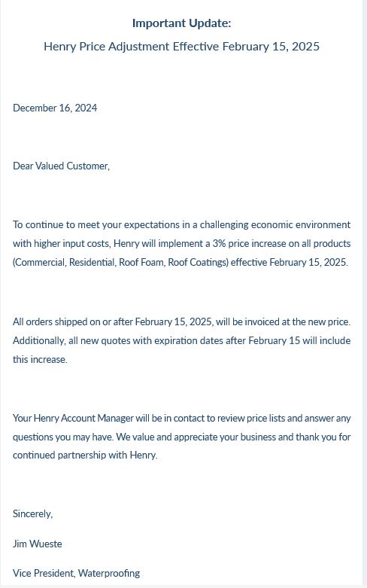Click the "Sincerely," closing

[33, 513]
